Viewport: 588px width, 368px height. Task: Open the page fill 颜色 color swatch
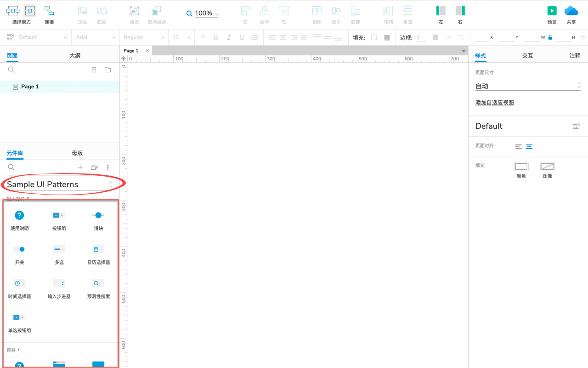click(x=521, y=167)
